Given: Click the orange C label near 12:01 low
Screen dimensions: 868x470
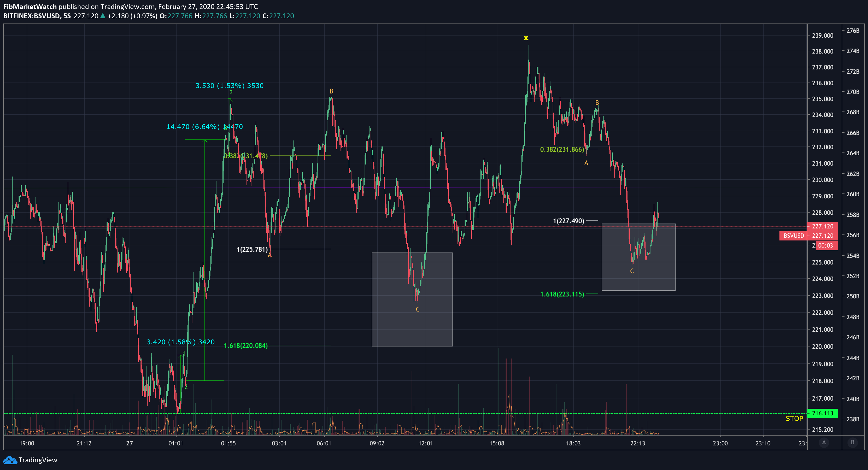Looking at the screenshot, I should pyautogui.click(x=418, y=309).
